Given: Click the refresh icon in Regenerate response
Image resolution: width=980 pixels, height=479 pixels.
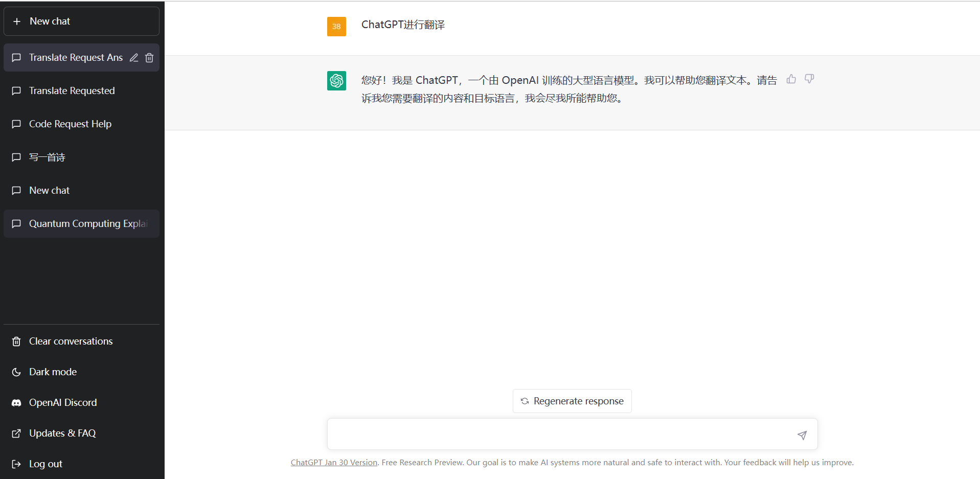Looking at the screenshot, I should 525,401.
